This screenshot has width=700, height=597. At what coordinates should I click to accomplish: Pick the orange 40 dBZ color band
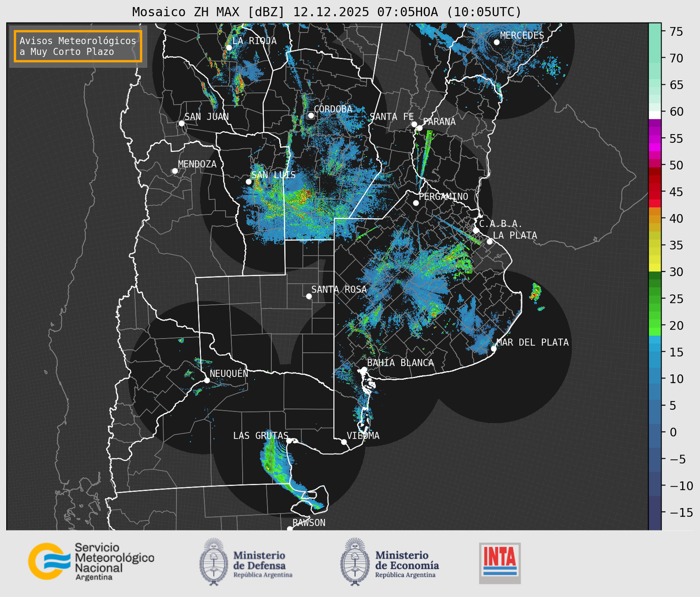pos(655,219)
